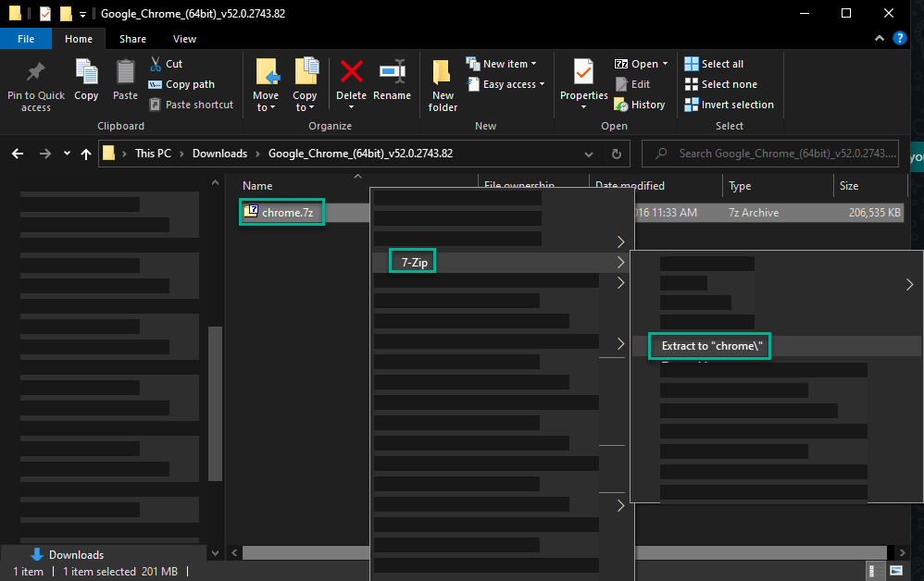Click Downloads in the address breadcrumb
This screenshot has width=924, height=581.
(x=219, y=154)
